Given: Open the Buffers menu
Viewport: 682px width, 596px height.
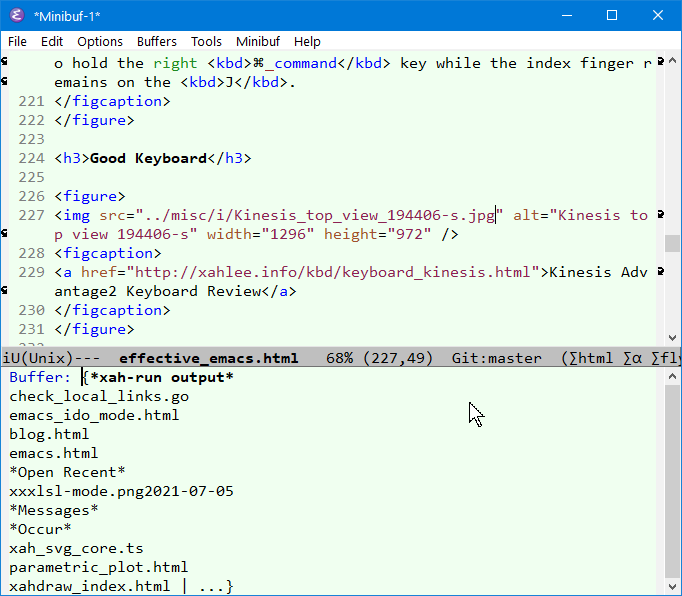Looking at the screenshot, I should 157,42.
